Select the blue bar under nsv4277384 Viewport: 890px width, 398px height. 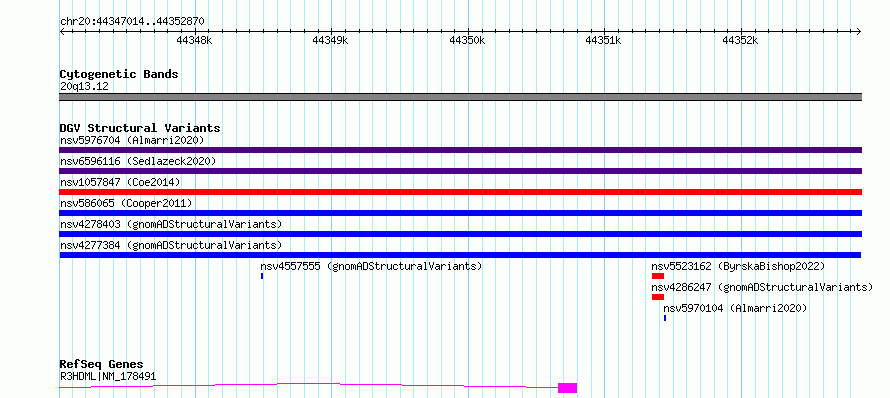460,255
